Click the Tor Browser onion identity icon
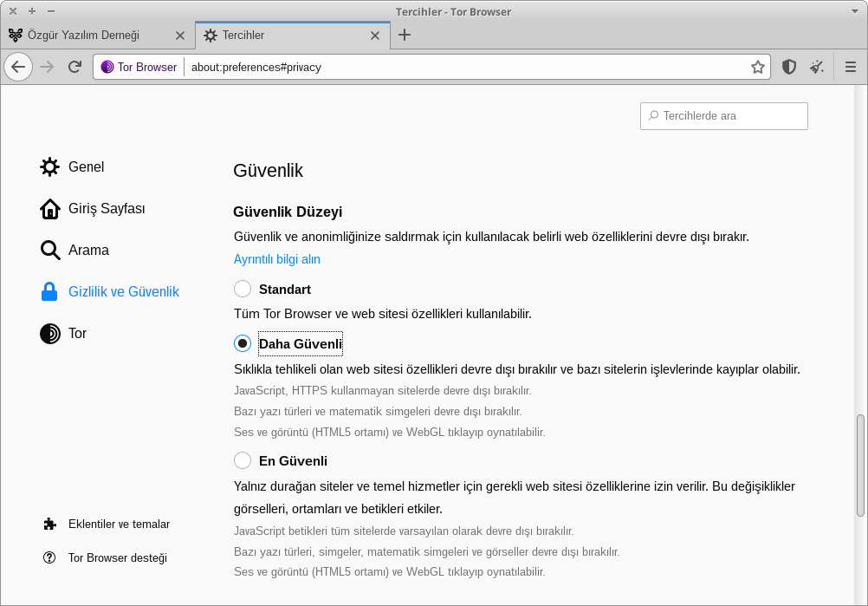The image size is (868, 606). tap(107, 67)
